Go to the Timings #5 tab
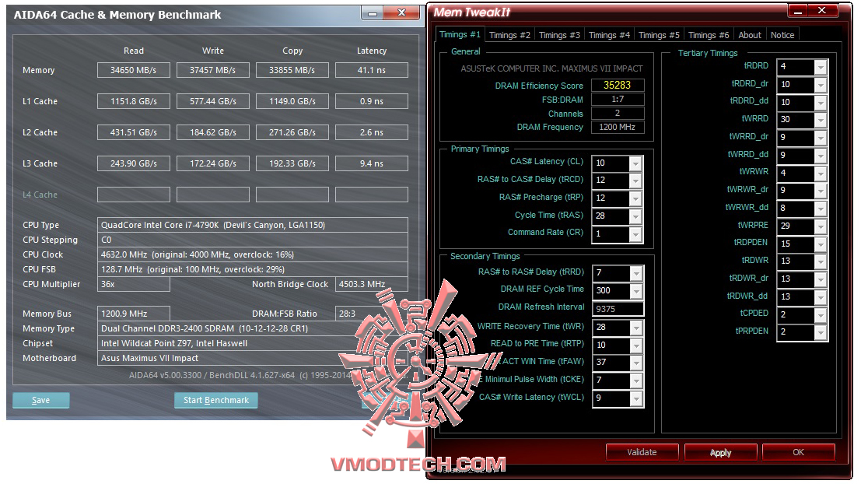This screenshot has height=484, width=868. point(659,35)
